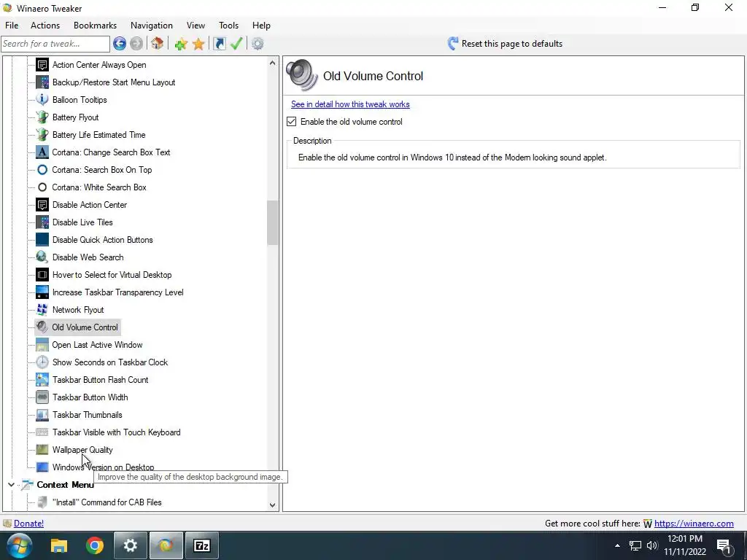747x560 pixels.
Task: Open File Explorer from the taskbar
Action: click(59, 545)
